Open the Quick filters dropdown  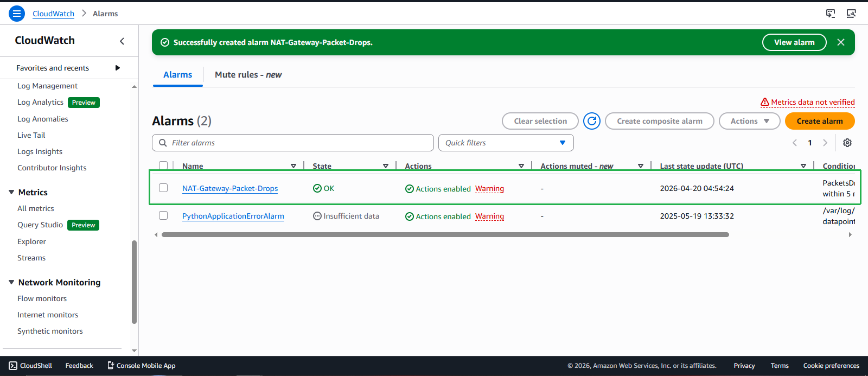coord(506,143)
